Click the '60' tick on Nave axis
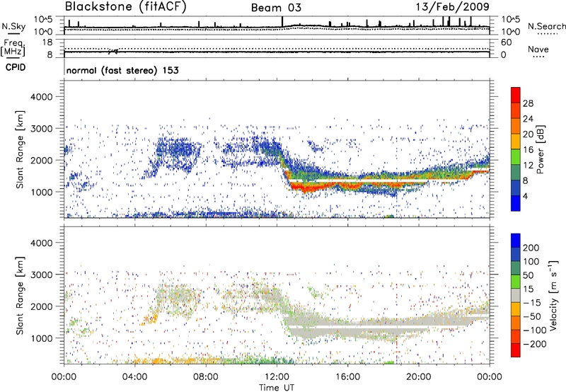 pos(506,42)
